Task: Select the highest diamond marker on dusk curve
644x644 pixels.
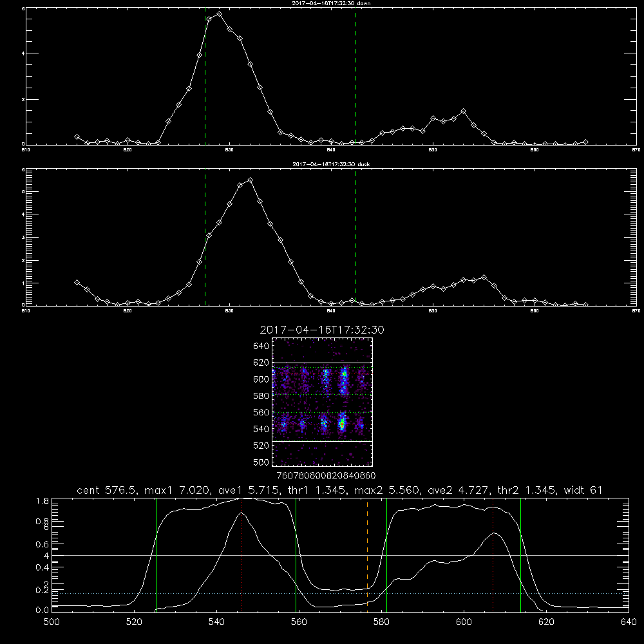Action: (250, 180)
